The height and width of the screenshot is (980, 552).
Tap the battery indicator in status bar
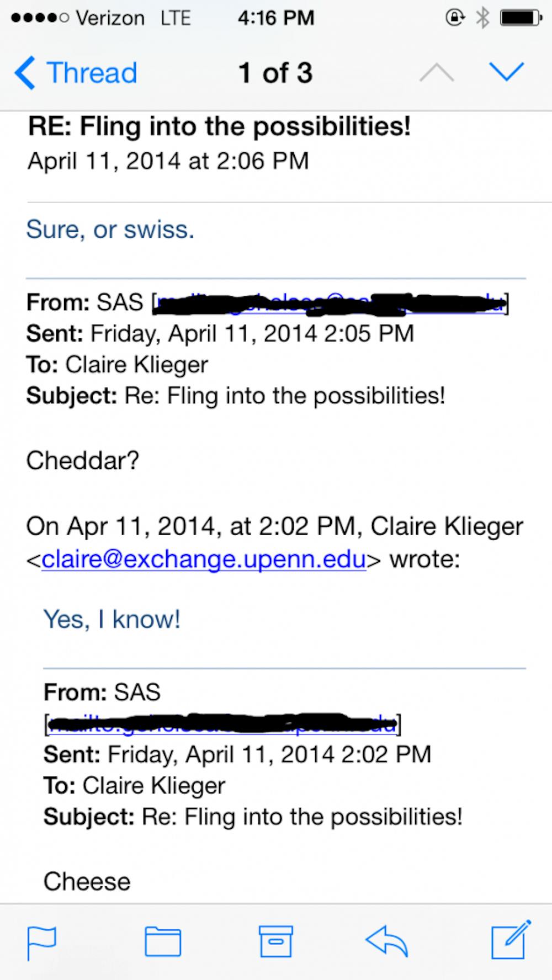tap(520, 18)
